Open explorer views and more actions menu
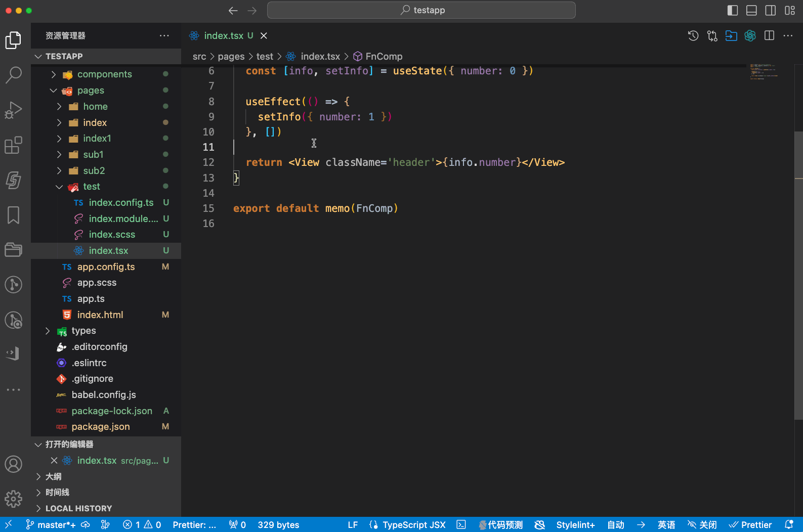The height and width of the screenshot is (532, 803). (x=164, y=36)
